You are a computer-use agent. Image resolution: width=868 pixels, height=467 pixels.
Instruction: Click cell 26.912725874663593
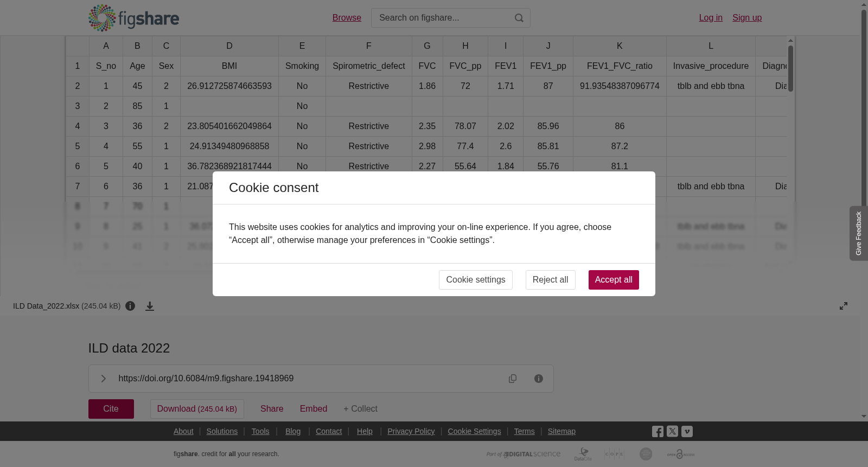click(229, 86)
